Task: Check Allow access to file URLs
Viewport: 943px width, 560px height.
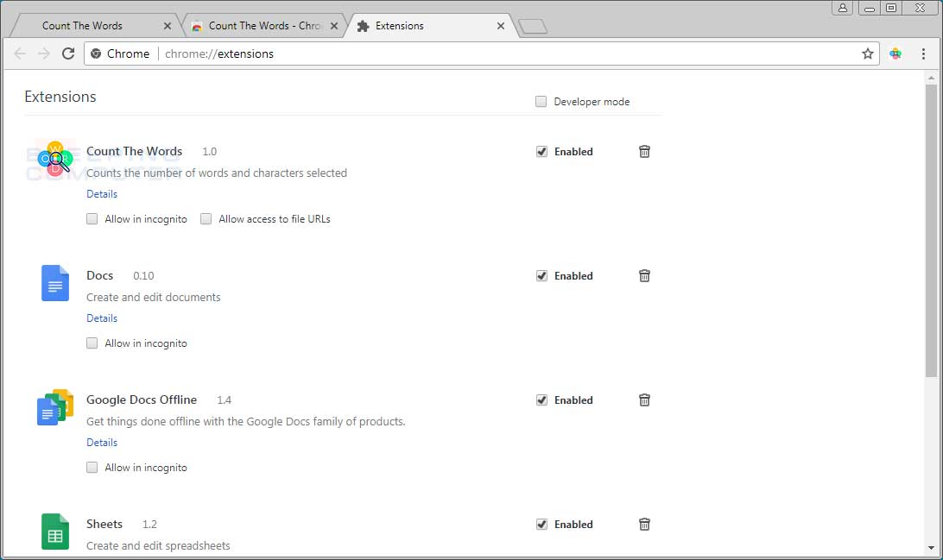Action: 206,218
